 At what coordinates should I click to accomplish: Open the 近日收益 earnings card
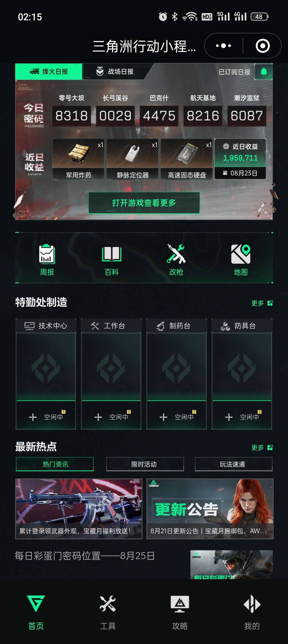[240, 159]
